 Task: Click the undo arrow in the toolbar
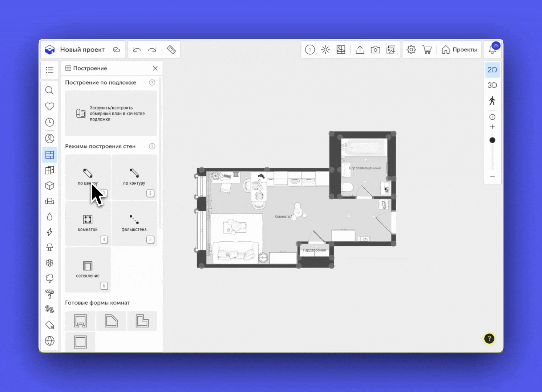[137, 50]
